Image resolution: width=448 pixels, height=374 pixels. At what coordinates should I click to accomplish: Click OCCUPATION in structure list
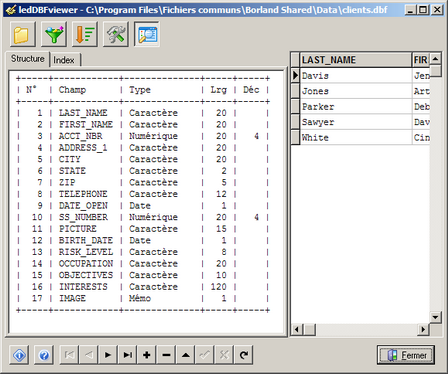point(86,264)
